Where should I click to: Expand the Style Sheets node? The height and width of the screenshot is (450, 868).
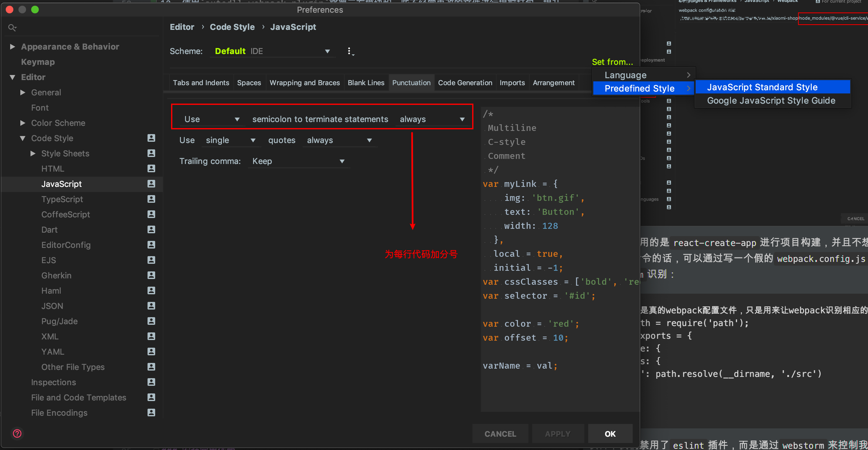33,153
